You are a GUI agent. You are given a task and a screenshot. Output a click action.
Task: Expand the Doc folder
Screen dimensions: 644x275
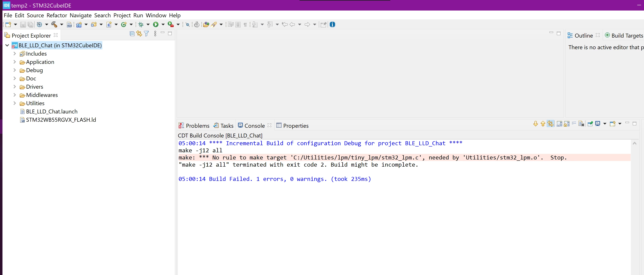click(14, 79)
